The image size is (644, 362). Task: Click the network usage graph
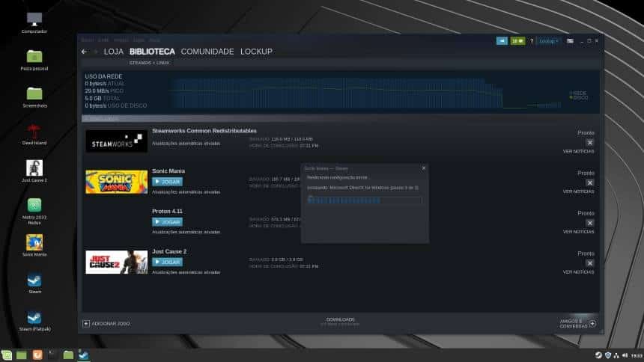pos(365,93)
